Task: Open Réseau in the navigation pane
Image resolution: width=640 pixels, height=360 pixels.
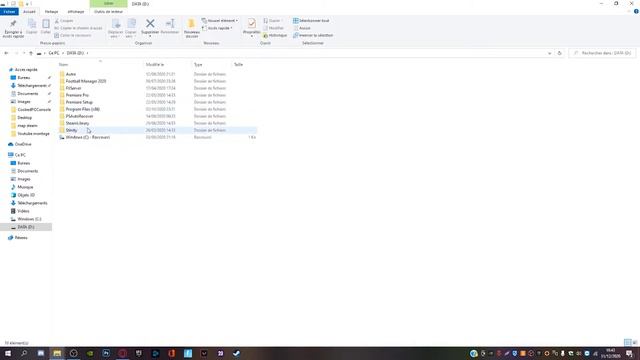Action: click(x=21, y=238)
